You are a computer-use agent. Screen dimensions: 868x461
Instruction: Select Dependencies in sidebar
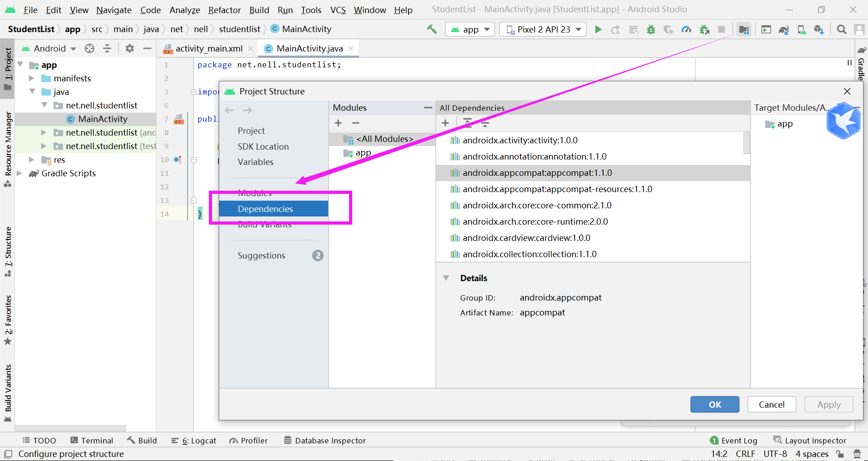(274, 209)
